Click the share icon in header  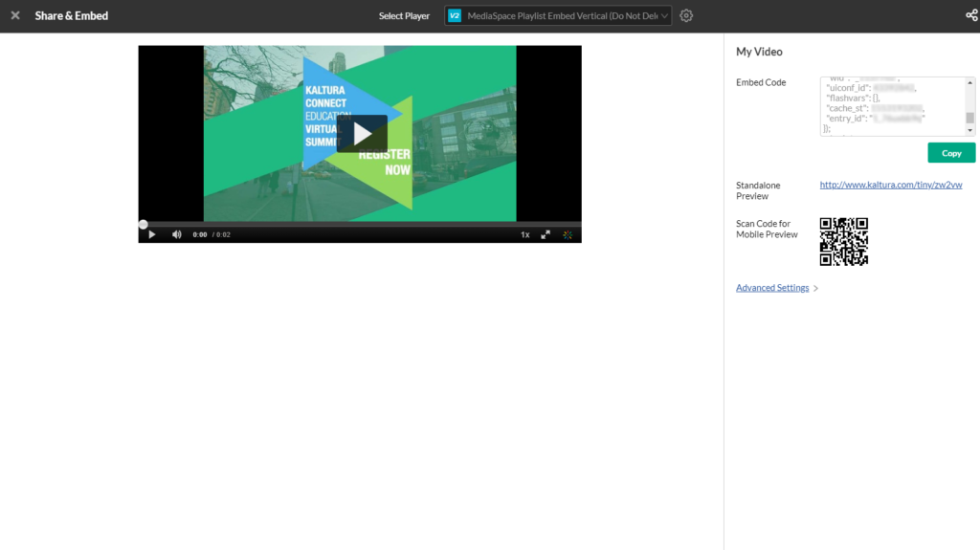[x=972, y=15]
